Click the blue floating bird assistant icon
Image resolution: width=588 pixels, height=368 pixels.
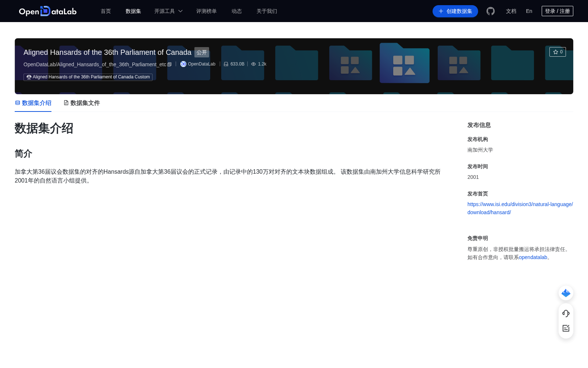566,293
